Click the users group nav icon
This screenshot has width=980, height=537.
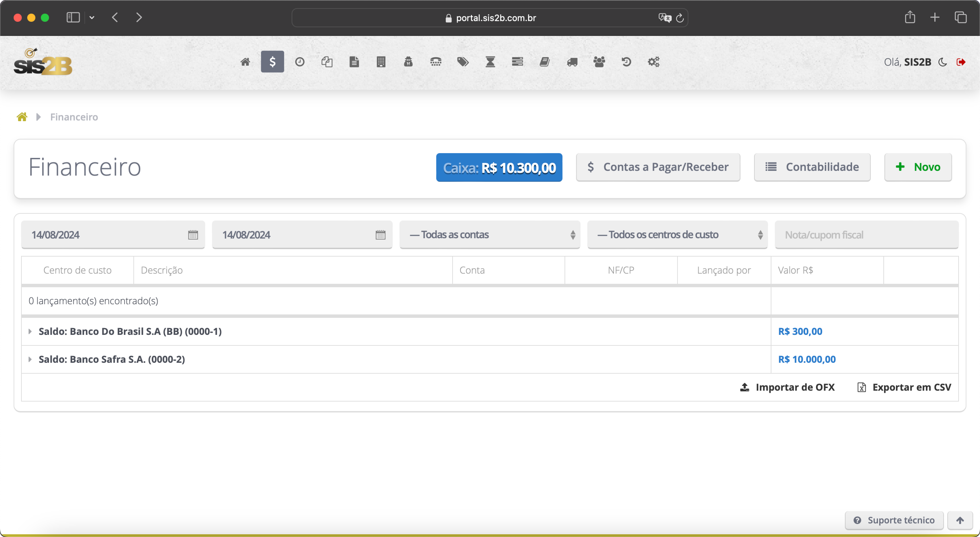(599, 62)
